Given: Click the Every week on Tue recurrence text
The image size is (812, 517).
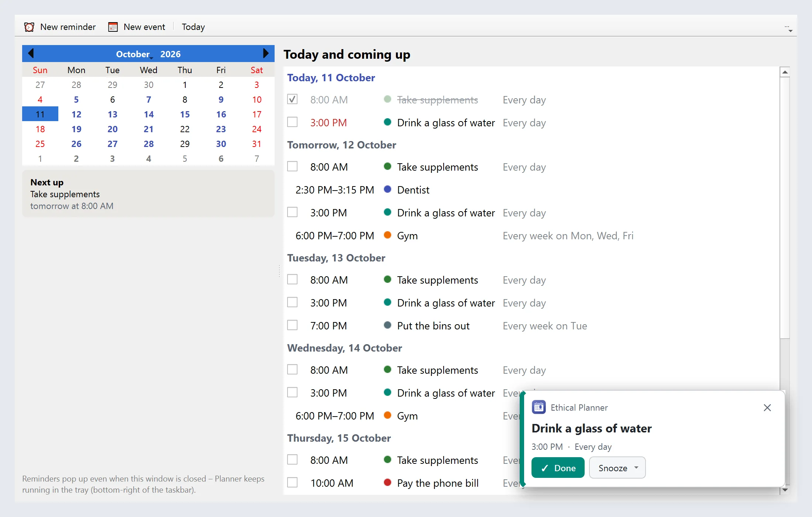Looking at the screenshot, I should (545, 326).
